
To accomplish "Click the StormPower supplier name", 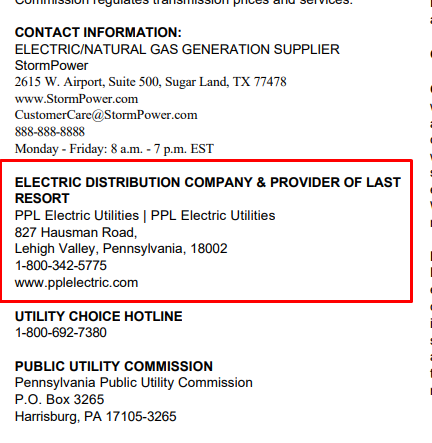I will pos(51,66).
